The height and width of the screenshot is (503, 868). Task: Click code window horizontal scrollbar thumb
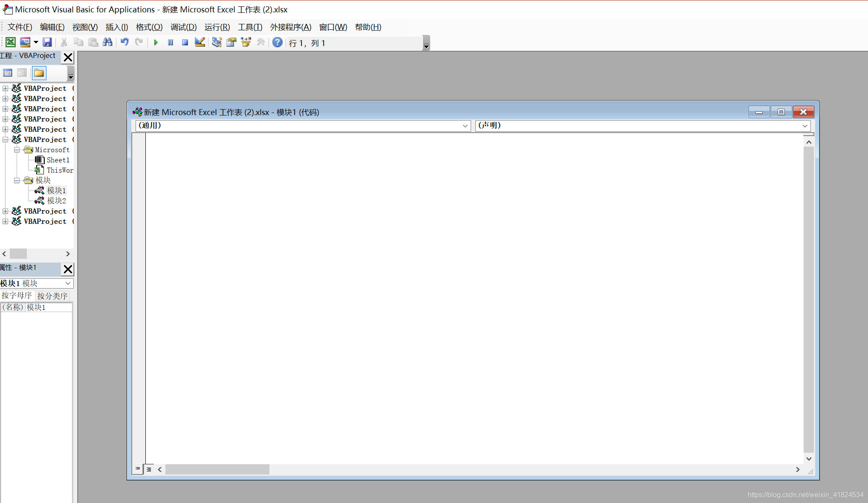pos(217,469)
